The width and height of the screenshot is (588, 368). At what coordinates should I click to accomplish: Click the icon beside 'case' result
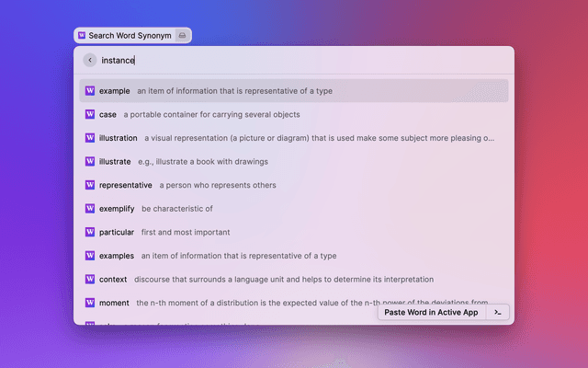click(x=90, y=114)
